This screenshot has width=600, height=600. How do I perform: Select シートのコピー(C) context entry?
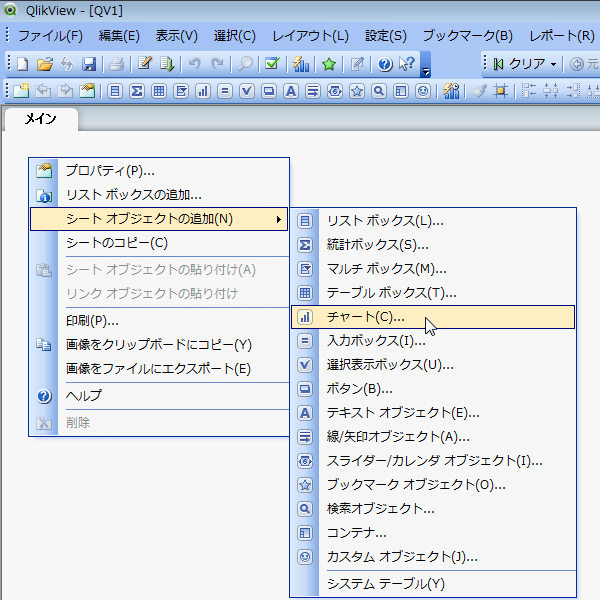159,243
